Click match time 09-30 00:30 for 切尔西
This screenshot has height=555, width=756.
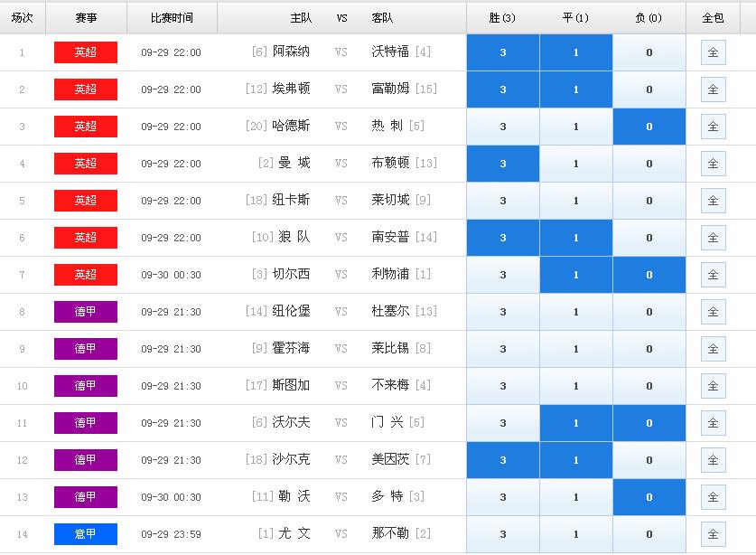(171, 275)
